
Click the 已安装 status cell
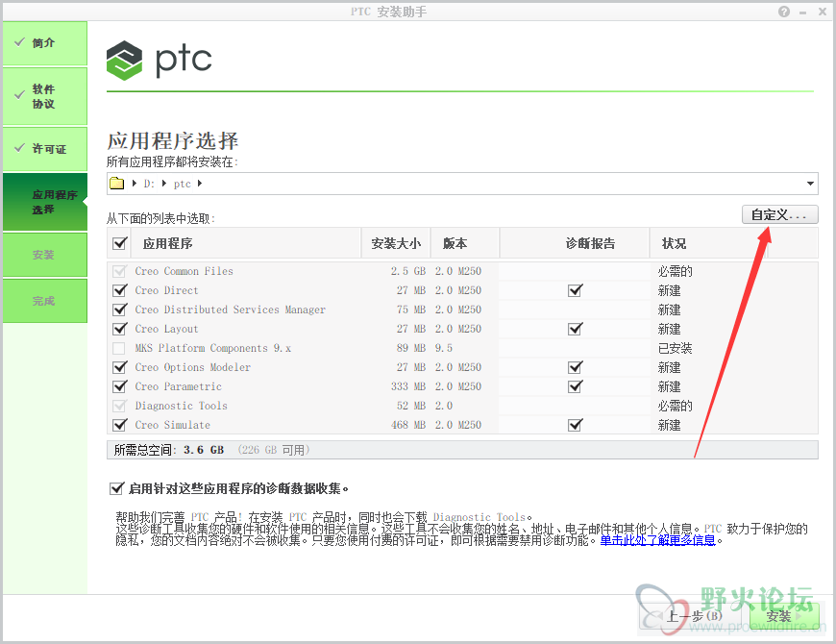675,348
